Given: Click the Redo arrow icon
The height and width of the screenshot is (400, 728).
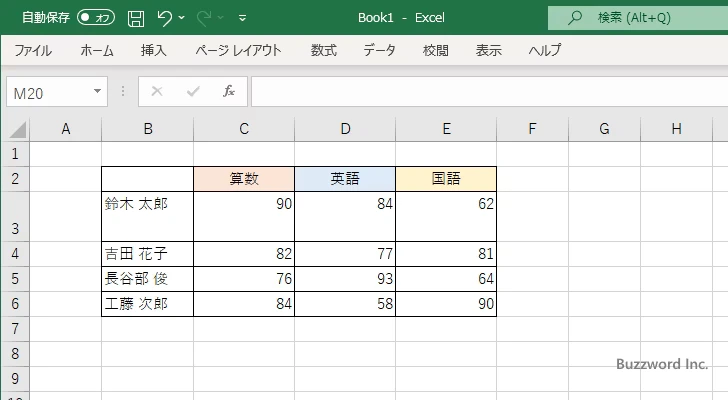Looking at the screenshot, I should pos(204,18).
